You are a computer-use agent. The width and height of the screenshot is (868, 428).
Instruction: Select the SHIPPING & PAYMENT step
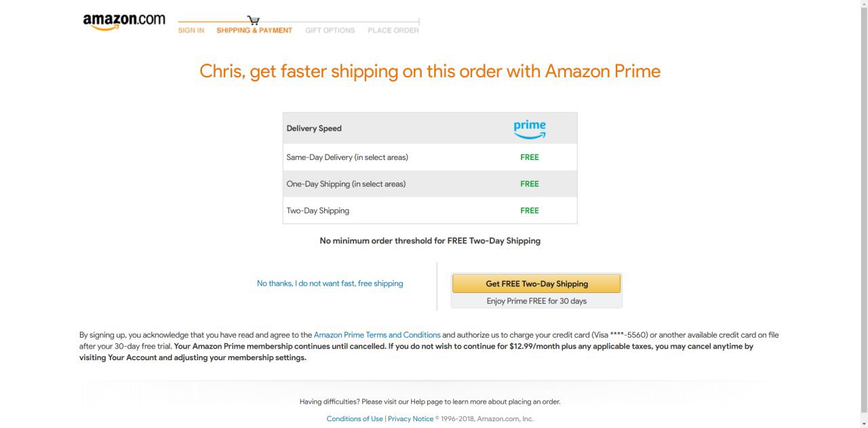coord(254,31)
